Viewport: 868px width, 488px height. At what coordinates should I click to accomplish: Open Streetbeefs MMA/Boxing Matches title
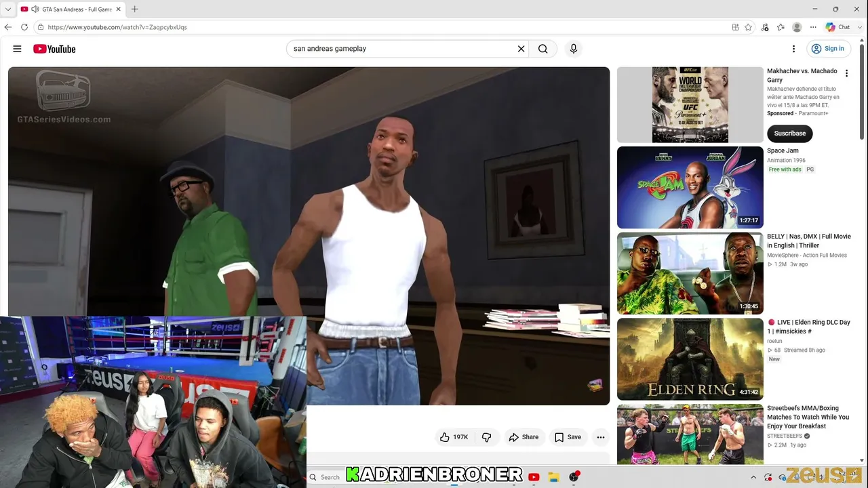coord(808,417)
